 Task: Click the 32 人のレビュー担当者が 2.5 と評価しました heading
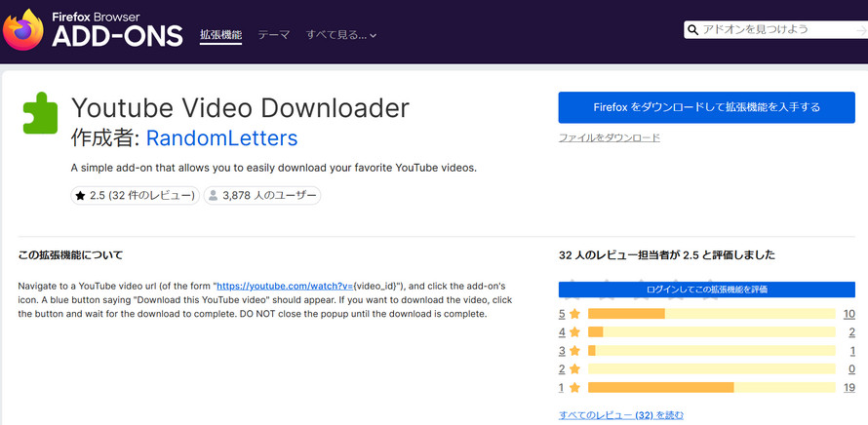point(667,255)
